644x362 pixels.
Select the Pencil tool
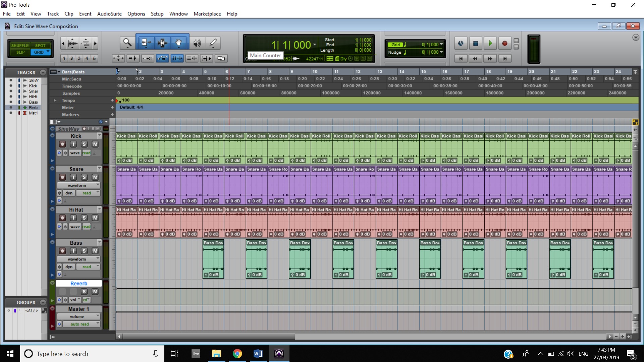click(x=213, y=43)
